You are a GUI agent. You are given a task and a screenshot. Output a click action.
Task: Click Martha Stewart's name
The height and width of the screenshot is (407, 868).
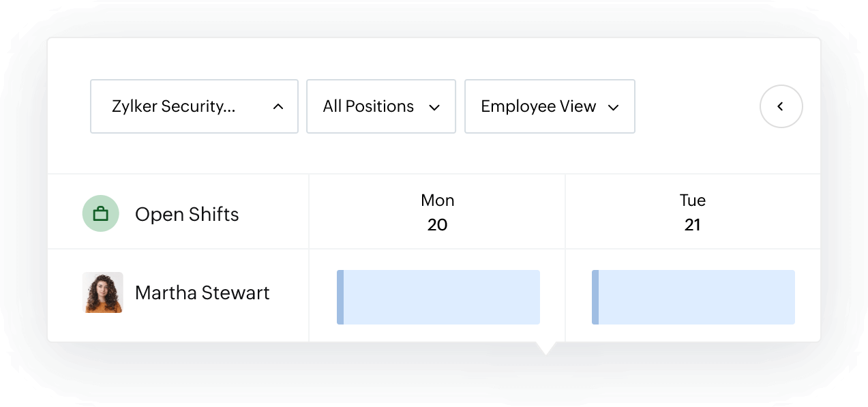[203, 292]
